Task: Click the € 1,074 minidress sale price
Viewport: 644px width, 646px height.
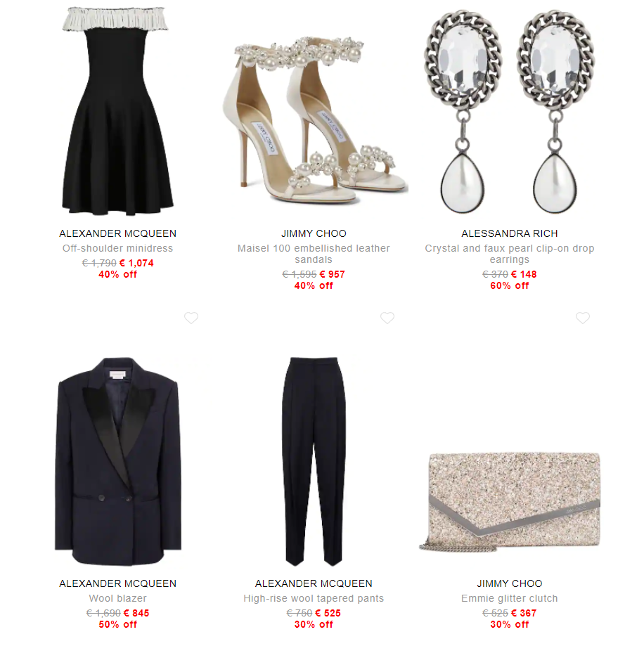Action: coord(136,263)
